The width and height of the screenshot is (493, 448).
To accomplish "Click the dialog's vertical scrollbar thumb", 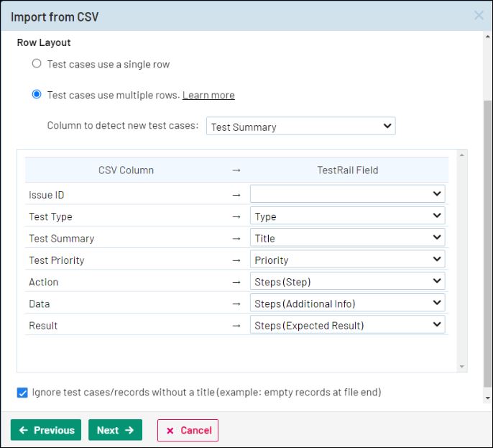I will pyautogui.click(x=488, y=244).
